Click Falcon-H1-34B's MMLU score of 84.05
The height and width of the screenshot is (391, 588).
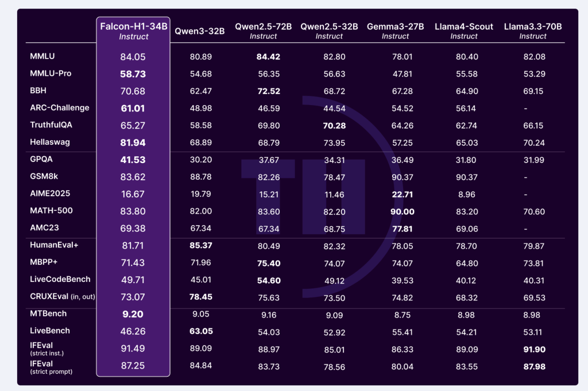tap(133, 56)
